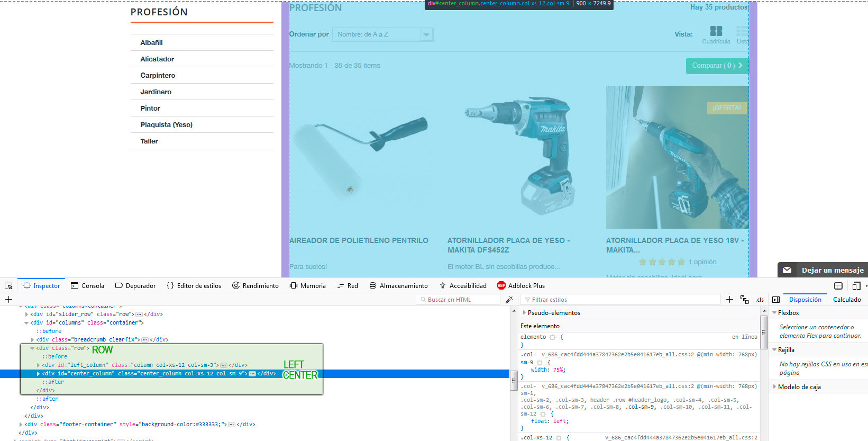This screenshot has width=868, height=441.
Task: Click the width 75% property value
Action: 558,370
